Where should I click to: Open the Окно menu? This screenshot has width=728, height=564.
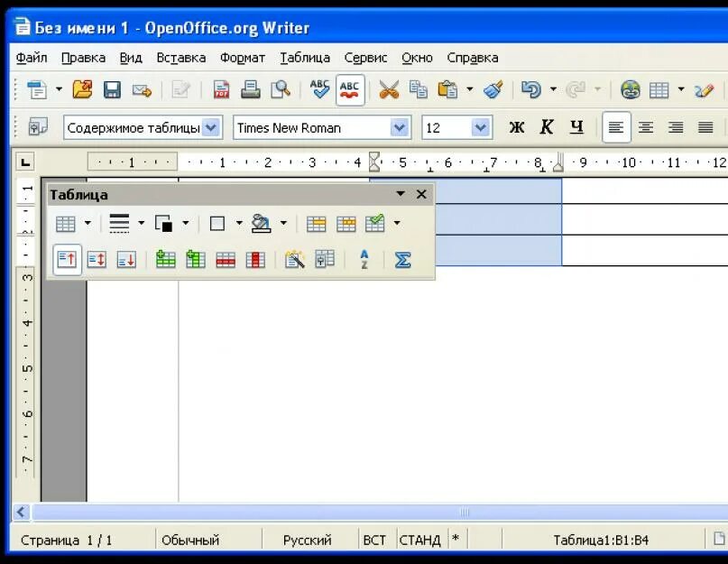[418, 58]
